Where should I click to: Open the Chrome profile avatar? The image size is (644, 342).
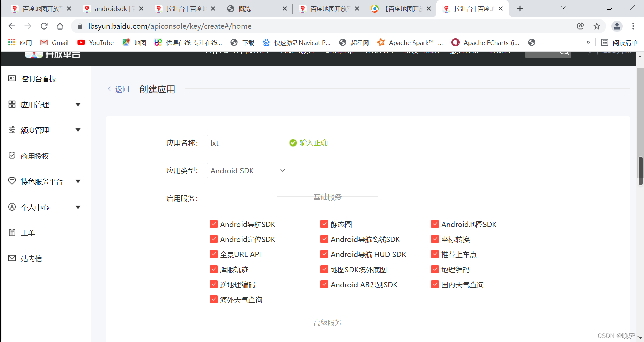(x=617, y=26)
